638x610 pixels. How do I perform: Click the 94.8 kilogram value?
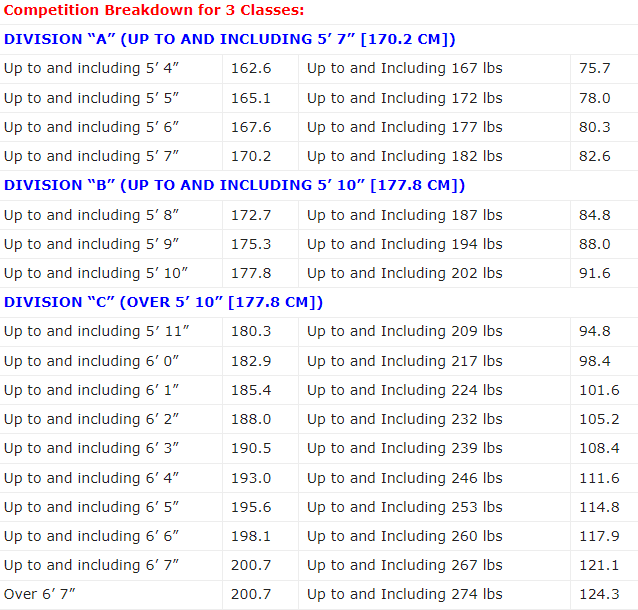(x=594, y=332)
